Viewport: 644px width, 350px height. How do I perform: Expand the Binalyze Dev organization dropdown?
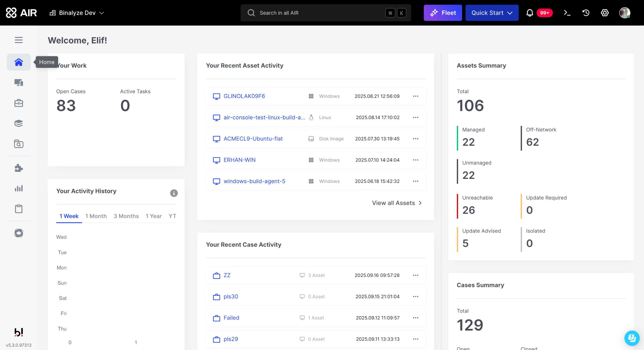77,13
